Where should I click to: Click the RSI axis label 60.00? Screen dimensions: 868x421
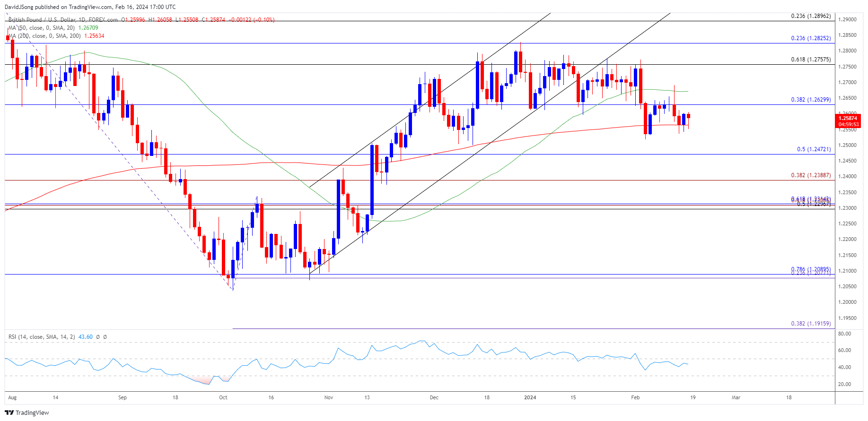[x=844, y=351]
